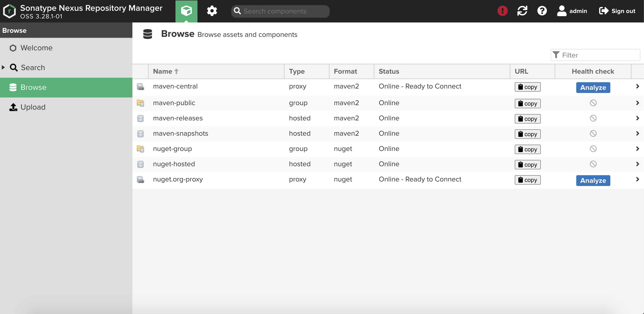Screen dimensions: 644x314
Task: Analyze health of maven-central
Action: (x=593, y=88)
